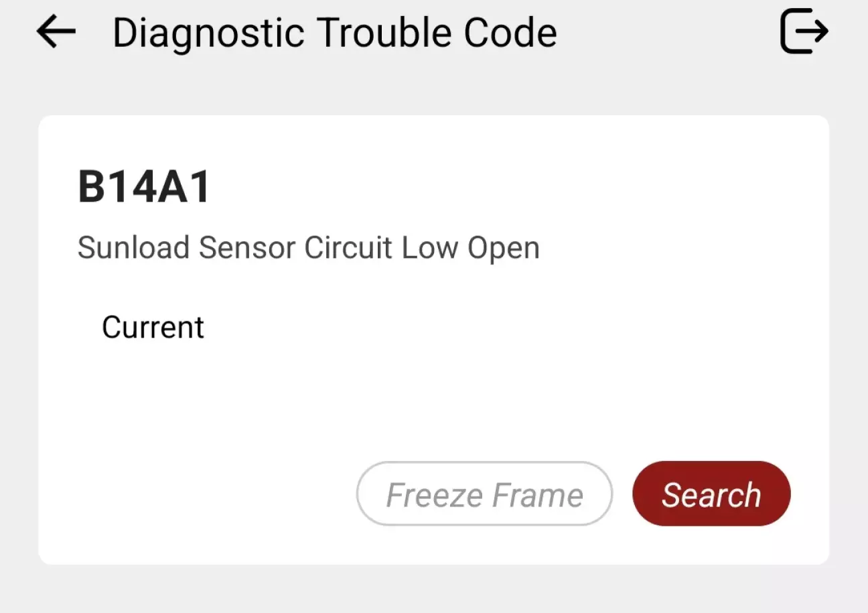Open Freeze Frame data

484,494
